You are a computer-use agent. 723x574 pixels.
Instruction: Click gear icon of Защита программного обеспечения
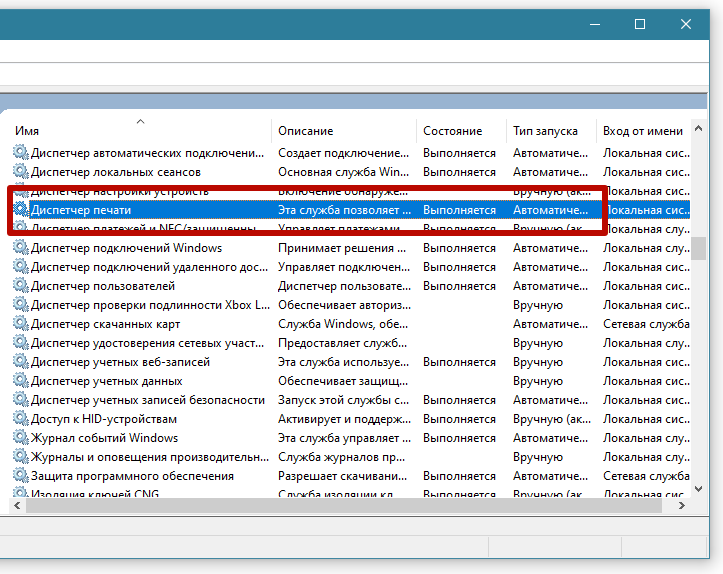click(x=20, y=476)
